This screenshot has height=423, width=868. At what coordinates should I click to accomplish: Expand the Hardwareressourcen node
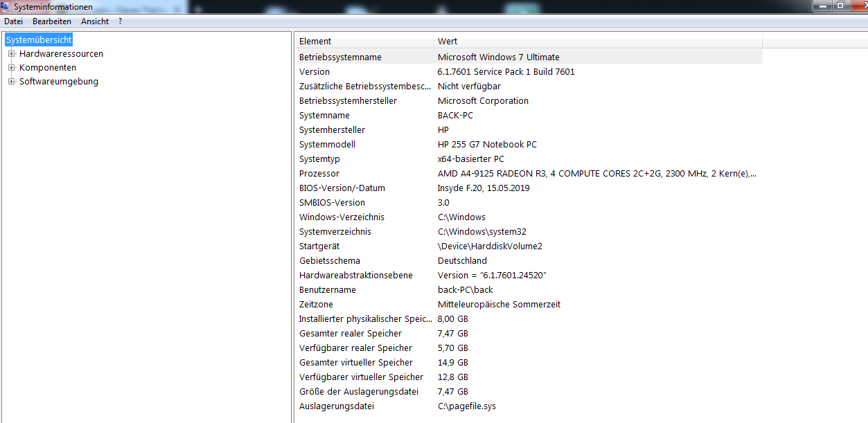coord(11,54)
